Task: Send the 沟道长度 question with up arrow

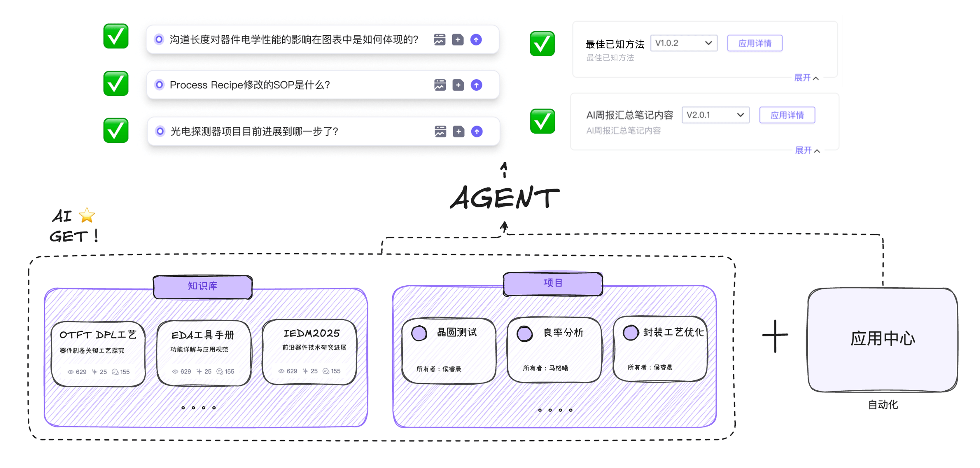Action: (x=476, y=40)
